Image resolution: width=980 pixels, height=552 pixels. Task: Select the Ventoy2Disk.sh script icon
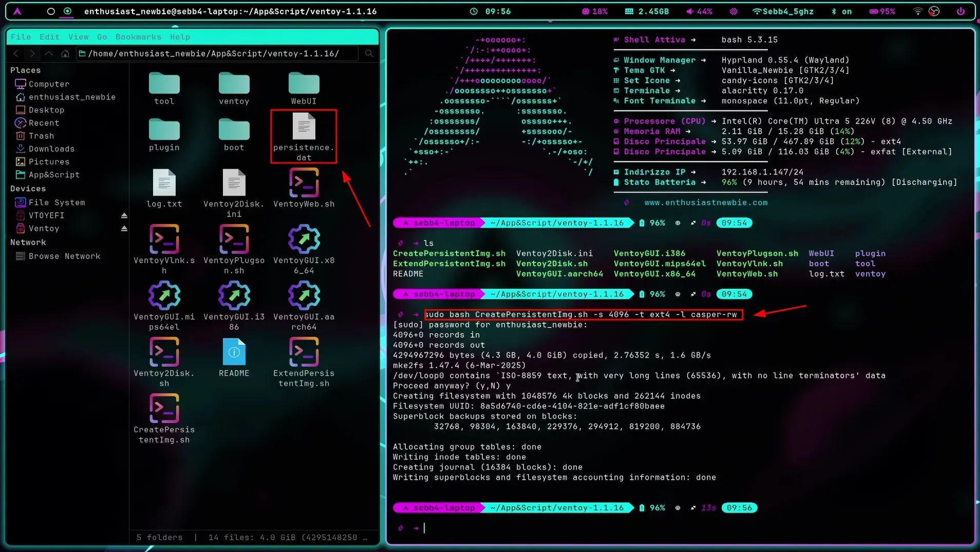pos(164,352)
